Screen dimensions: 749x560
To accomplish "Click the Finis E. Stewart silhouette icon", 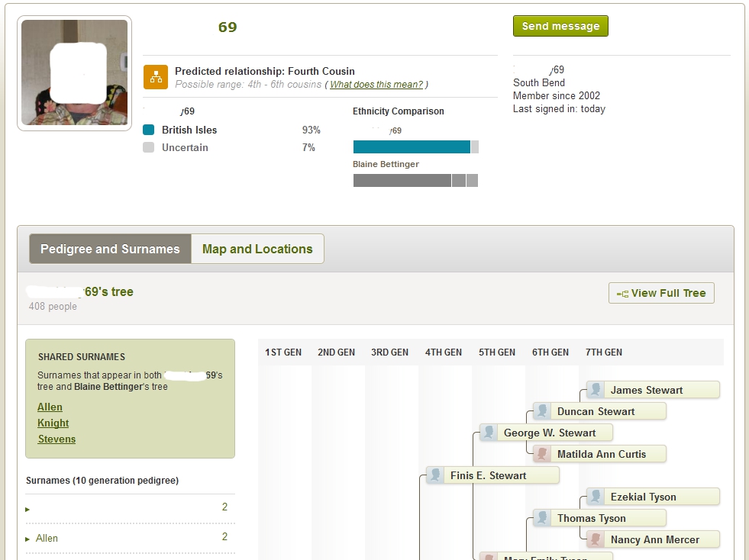I will point(434,475).
